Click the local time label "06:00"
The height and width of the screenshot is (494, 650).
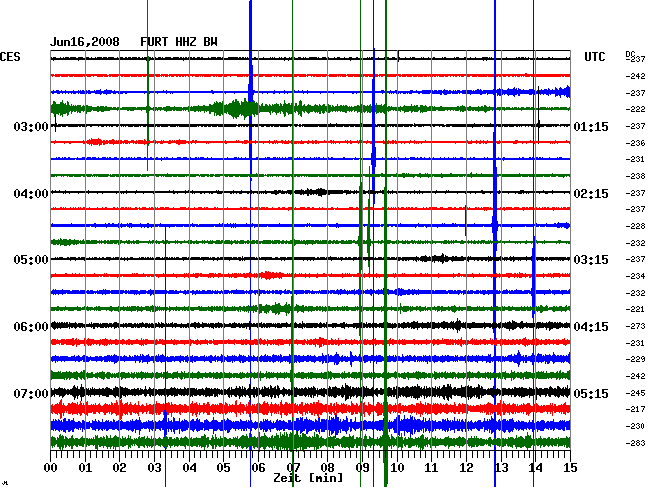pyautogui.click(x=31, y=327)
